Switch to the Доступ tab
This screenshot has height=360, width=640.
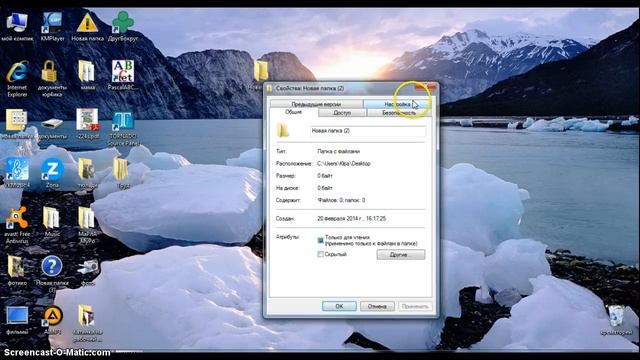click(342, 113)
